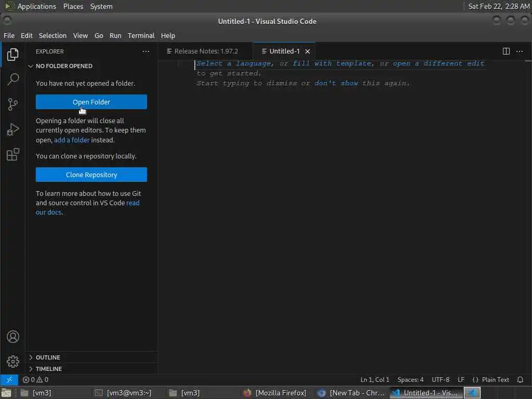The height and width of the screenshot is (399, 532).
Task: Open the Problems errors and warnings indicator
Action: coord(35,380)
